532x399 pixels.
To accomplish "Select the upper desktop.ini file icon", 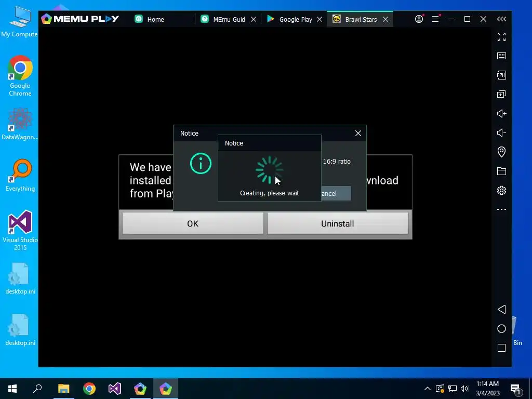I will [x=20, y=278].
